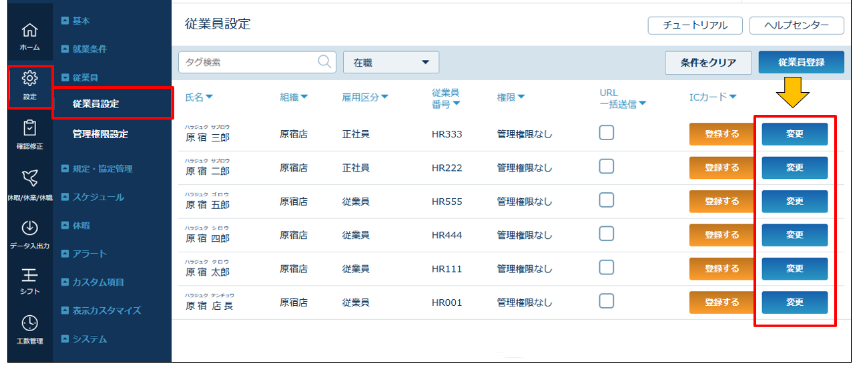Click the magnifier in tag search
Image resolution: width=859 pixels, height=370 pixels.
pos(325,62)
